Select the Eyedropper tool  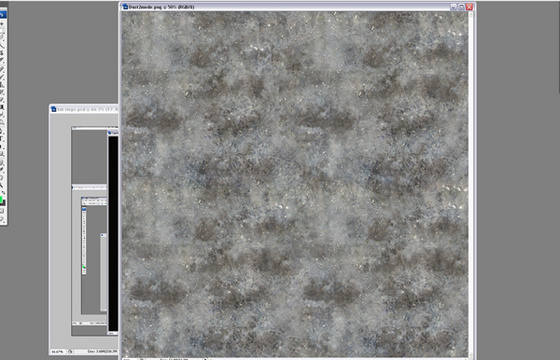[2, 168]
